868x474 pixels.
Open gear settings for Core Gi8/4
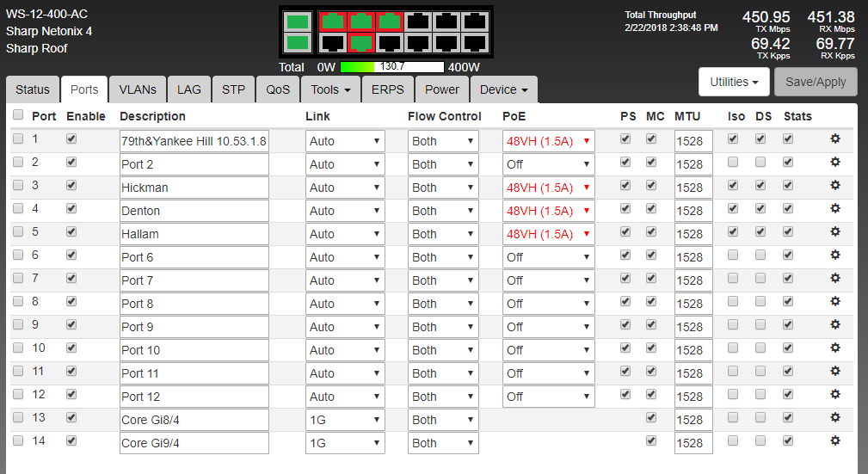coord(834,417)
